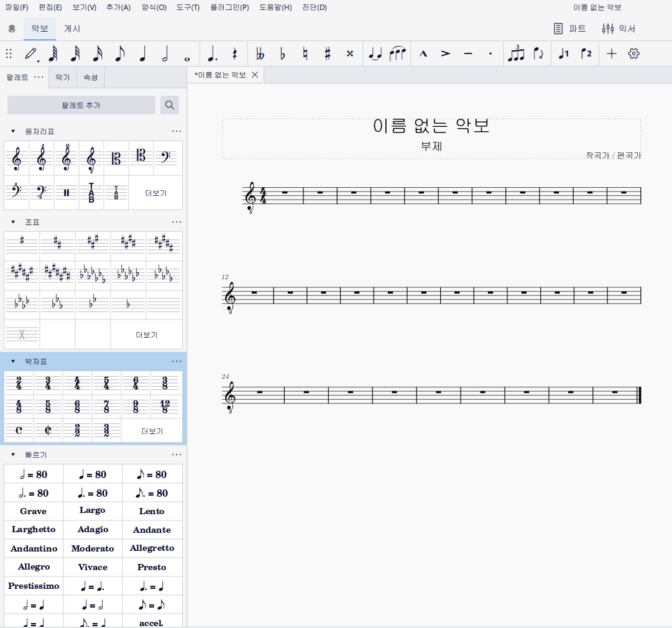
Task: Flip note stem direction
Action: click(x=538, y=53)
